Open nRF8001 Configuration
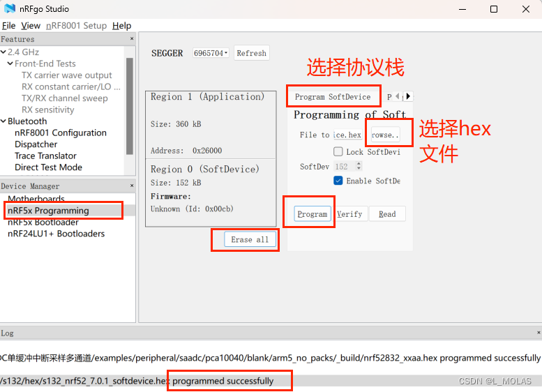542x392 pixels. [61, 133]
